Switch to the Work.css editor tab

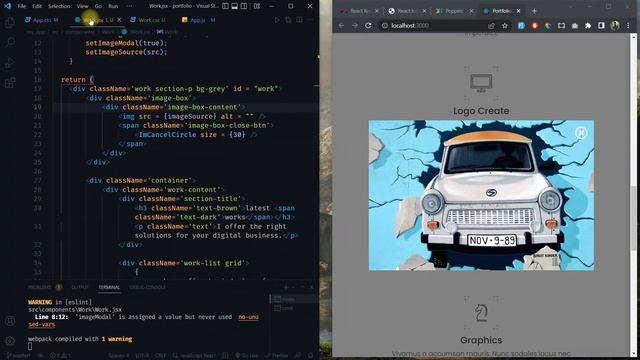coord(148,20)
